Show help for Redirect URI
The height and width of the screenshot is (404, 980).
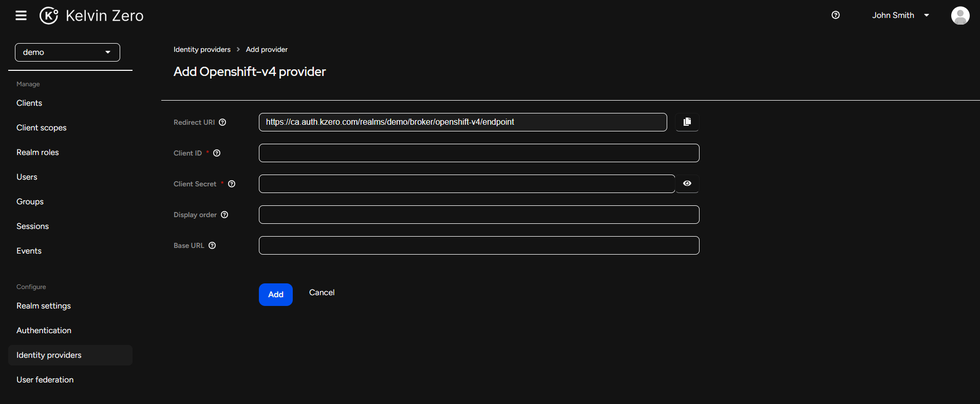222,122
